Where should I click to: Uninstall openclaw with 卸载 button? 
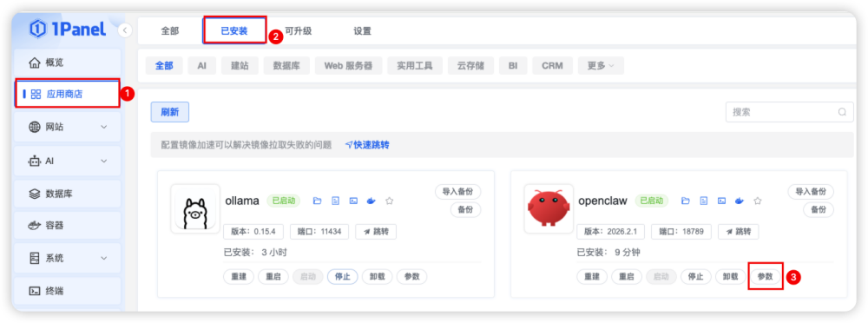[730, 276]
